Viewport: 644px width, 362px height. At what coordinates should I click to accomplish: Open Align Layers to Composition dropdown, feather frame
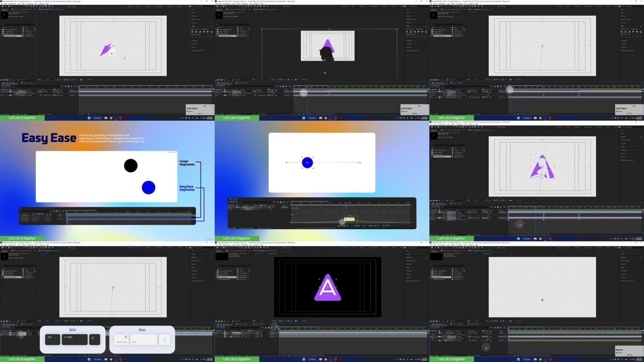205,29
